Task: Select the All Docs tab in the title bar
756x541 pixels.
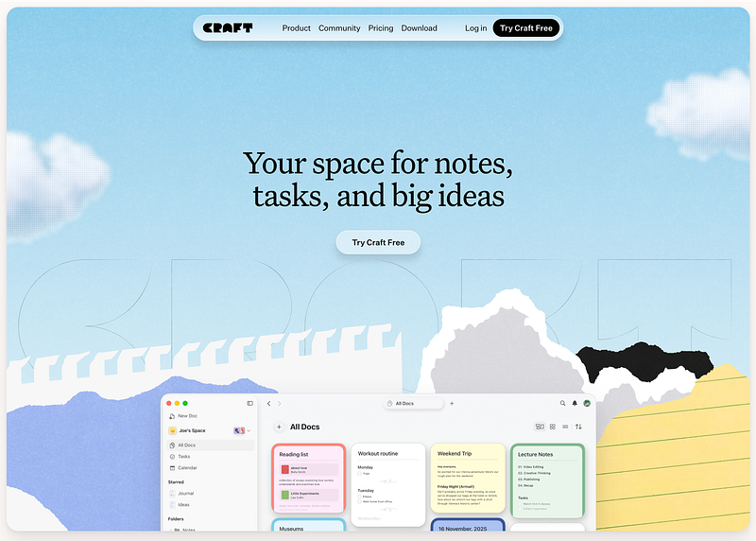Action: [x=413, y=403]
